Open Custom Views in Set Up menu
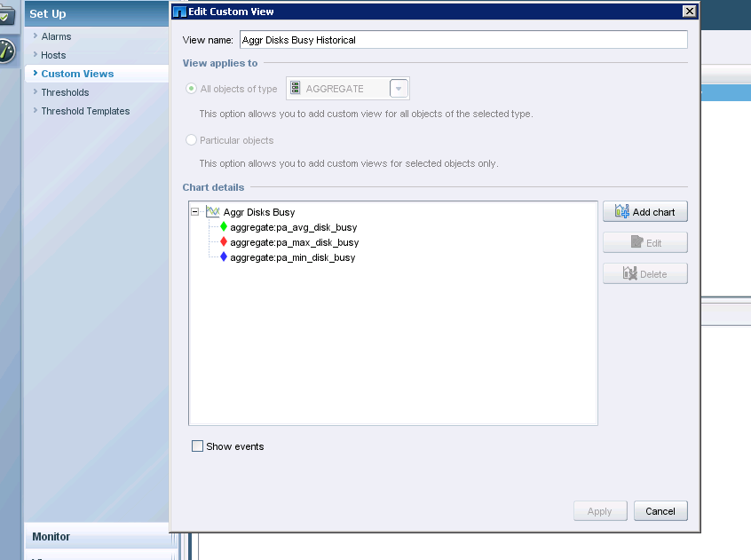This screenshot has height=560, width=751. (x=77, y=74)
